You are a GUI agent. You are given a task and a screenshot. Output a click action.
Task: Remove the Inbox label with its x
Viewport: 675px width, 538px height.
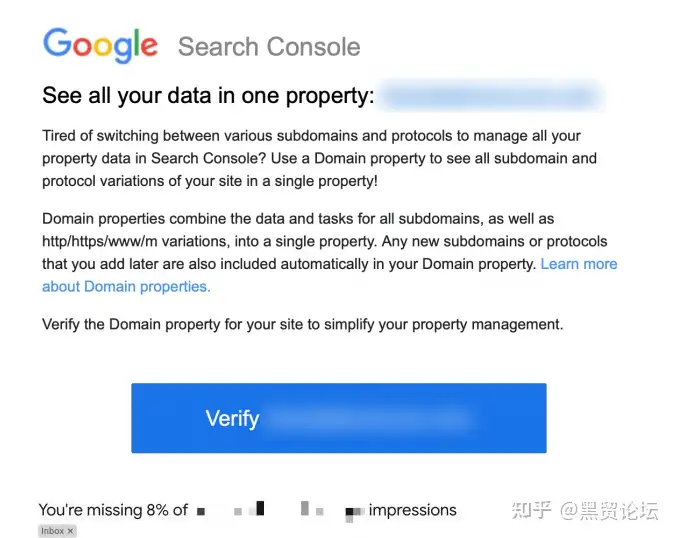(x=70, y=531)
